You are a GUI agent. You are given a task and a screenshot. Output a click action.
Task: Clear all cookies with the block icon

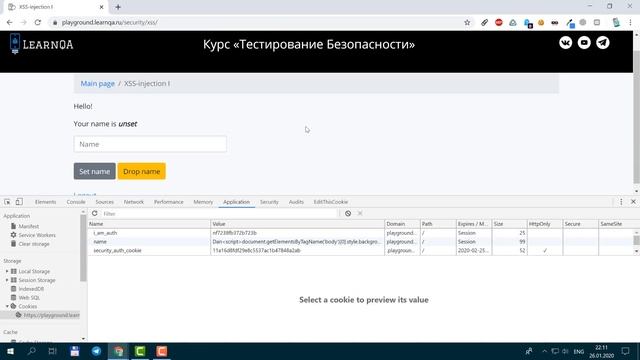[x=348, y=213]
